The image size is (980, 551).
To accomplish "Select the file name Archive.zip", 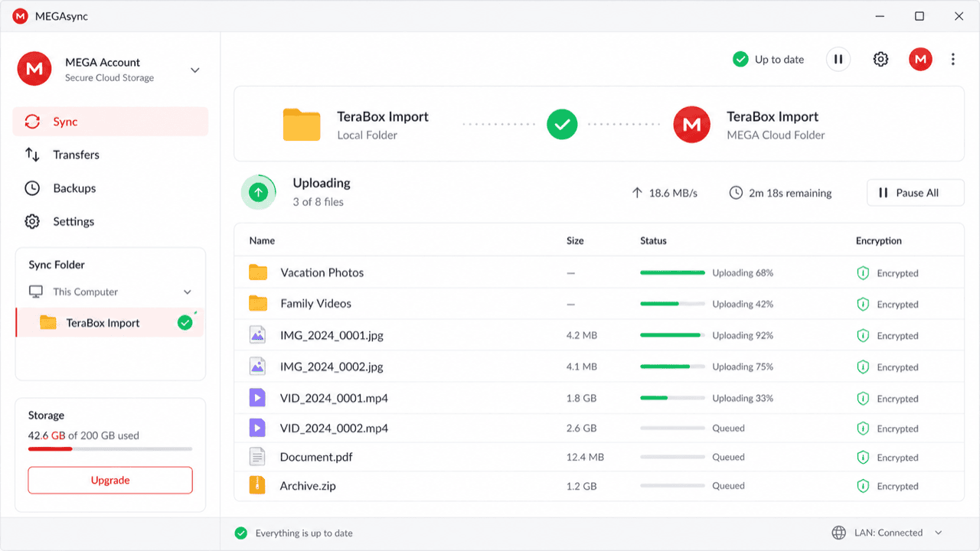I will (308, 486).
